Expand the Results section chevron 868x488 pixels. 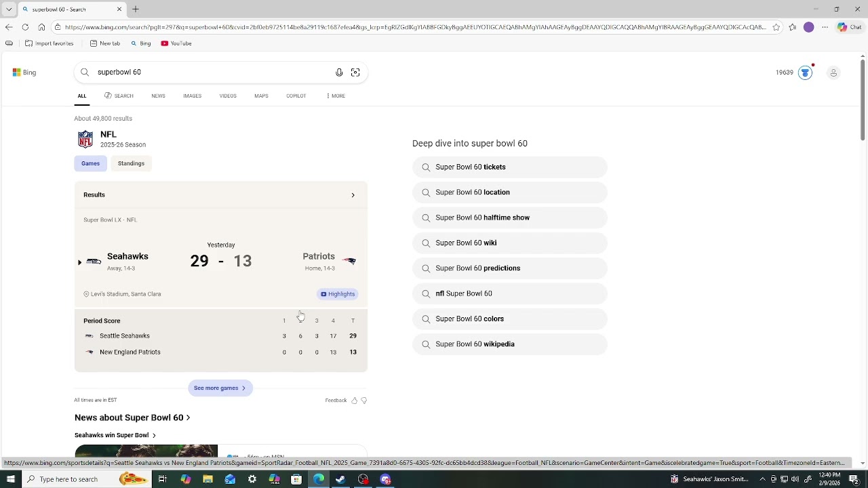[353, 195]
